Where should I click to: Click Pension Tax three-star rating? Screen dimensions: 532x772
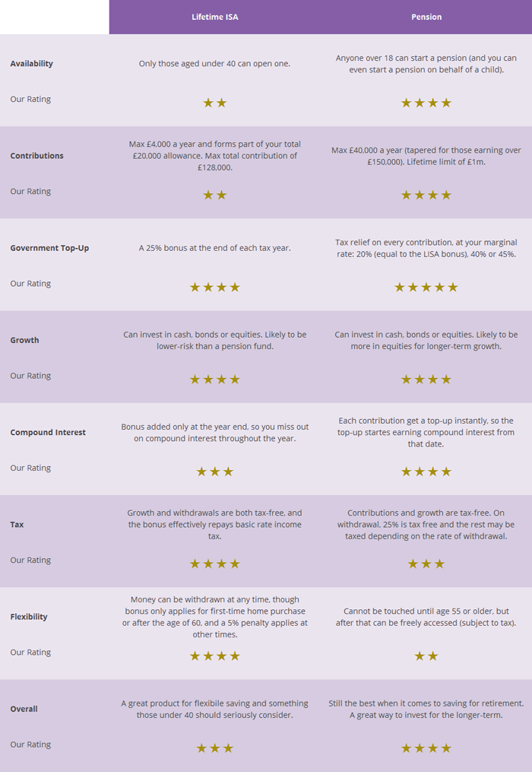(x=426, y=564)
